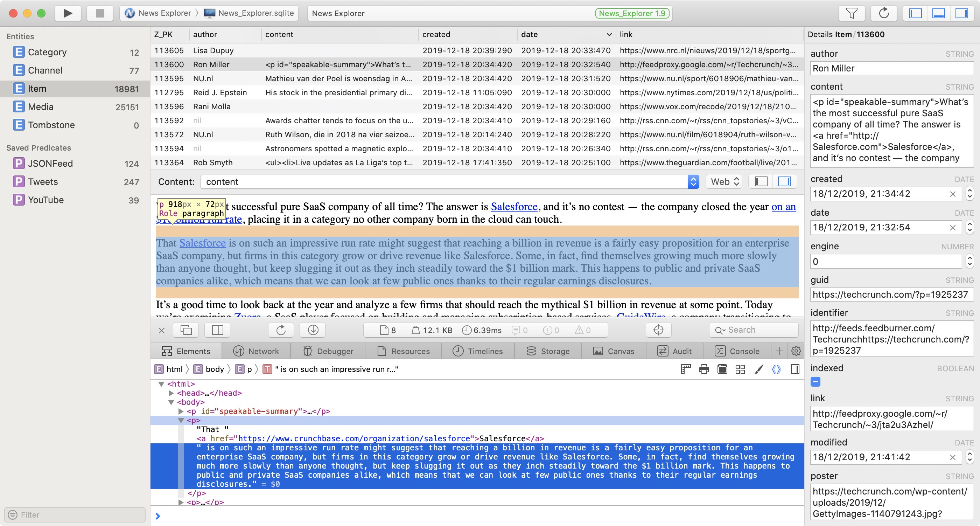
Task: Focus the inspector Search field
Action: (x=754, y=330)
